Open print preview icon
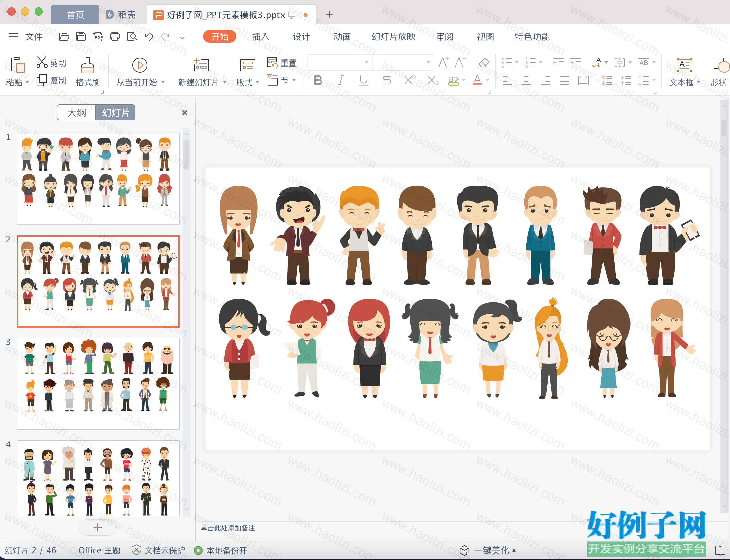 pos(132,36)
